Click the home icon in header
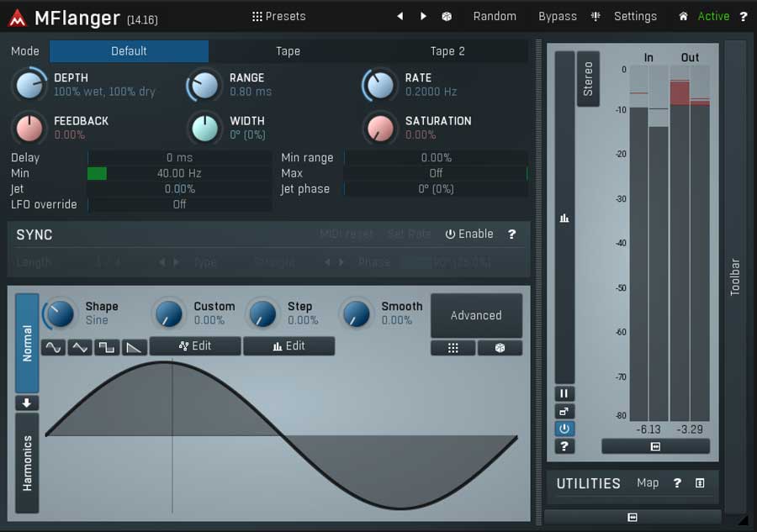Viewport: 757px width, 532px height. click(683, 17)
